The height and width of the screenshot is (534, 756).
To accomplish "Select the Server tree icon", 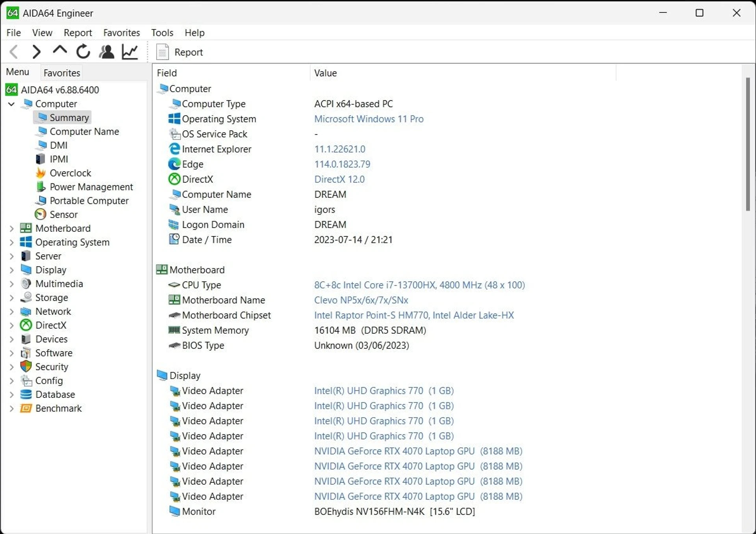I will pyautogui.click(x=26, y=256).
